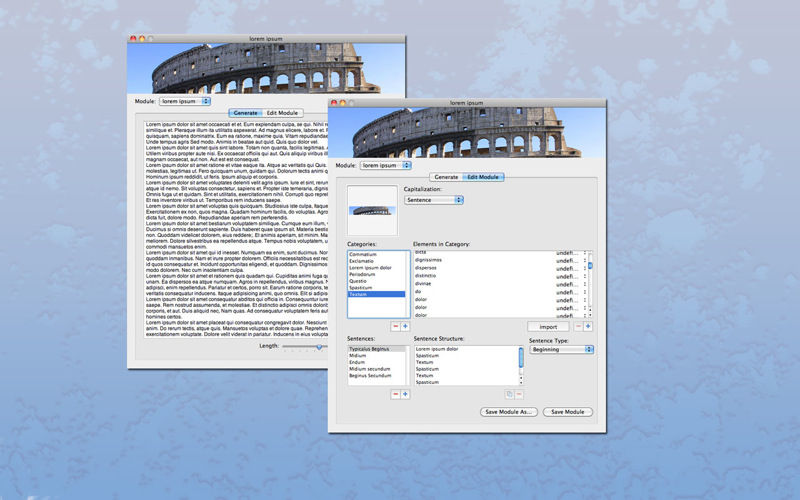Image resolution: width=800 pixels, height=500 pixels.
Task: Select Lorem ipsum dolor in Sentence Structure
Action: (x=466, y=349)
